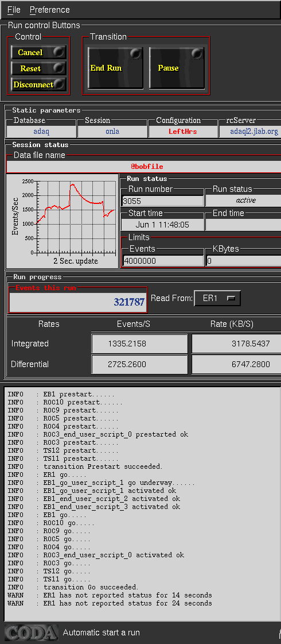Click the CODA logo in status bar
This screenshot has width=281, height=644.
coord(31,633)
